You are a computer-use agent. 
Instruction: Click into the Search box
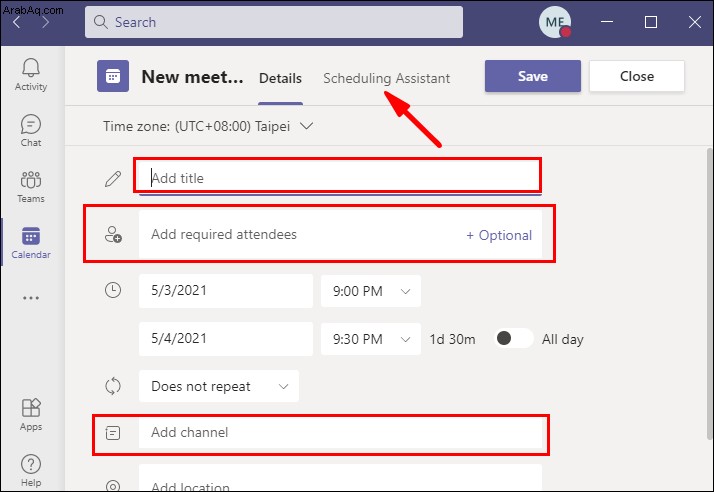[274, 22]
